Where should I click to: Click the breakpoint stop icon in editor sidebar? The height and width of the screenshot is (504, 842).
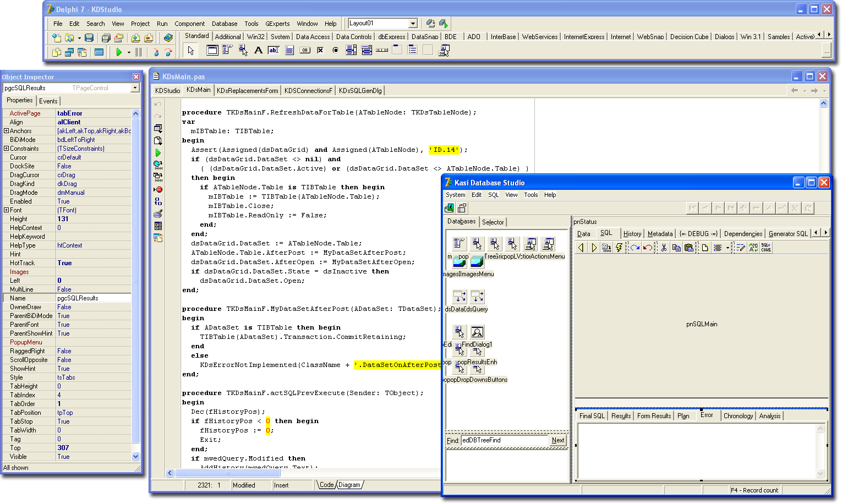tap(158, 189)
